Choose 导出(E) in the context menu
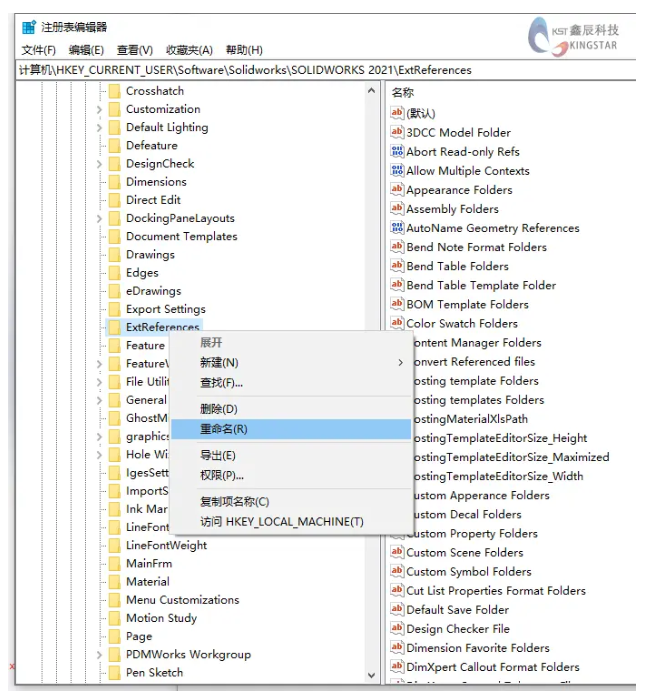The height and width of the screenshot is (698, 655). [291, 455]
